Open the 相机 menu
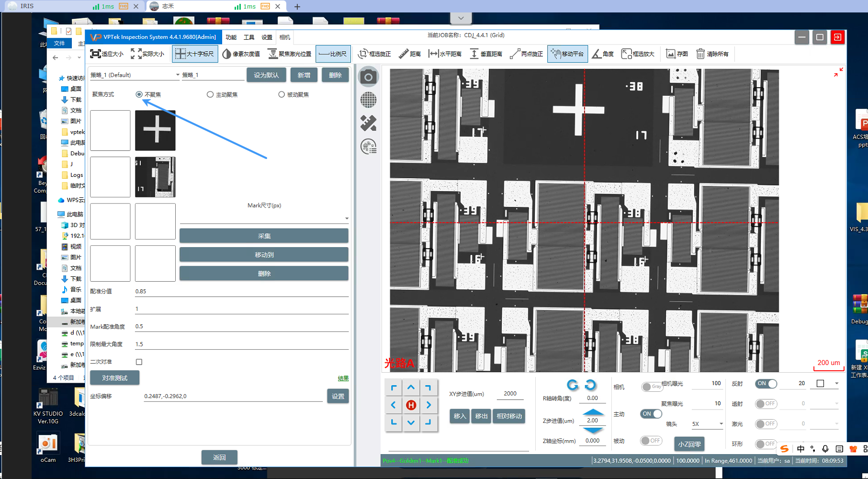 [x=284, y=37]
